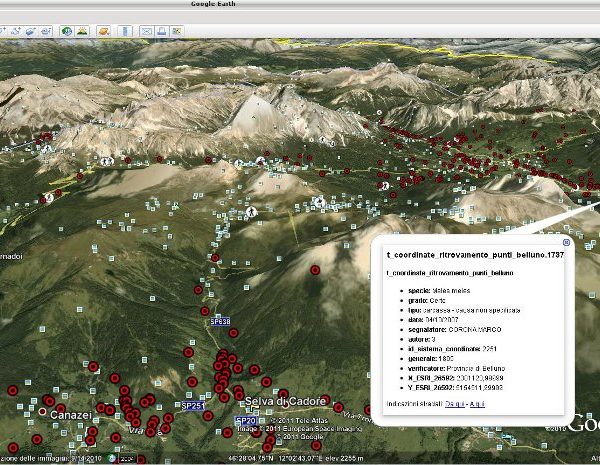Close the placemark info balloon
This screenshot has width=600, height=465.
[x=566, y=242]
